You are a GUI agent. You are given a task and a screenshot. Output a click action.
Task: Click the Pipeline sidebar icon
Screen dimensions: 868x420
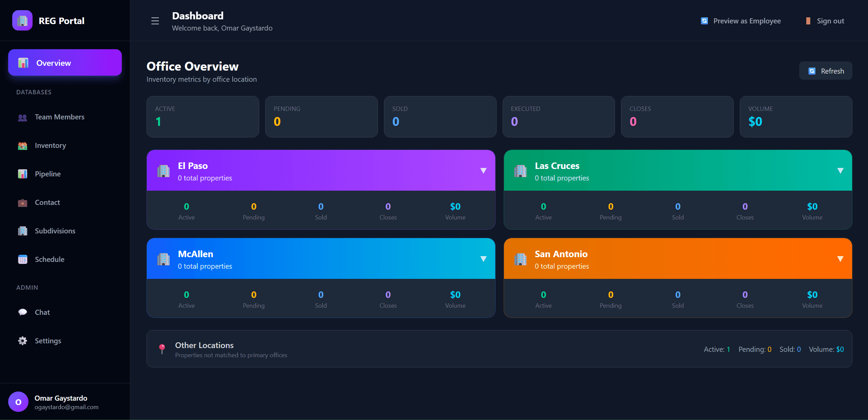[22, 174]
